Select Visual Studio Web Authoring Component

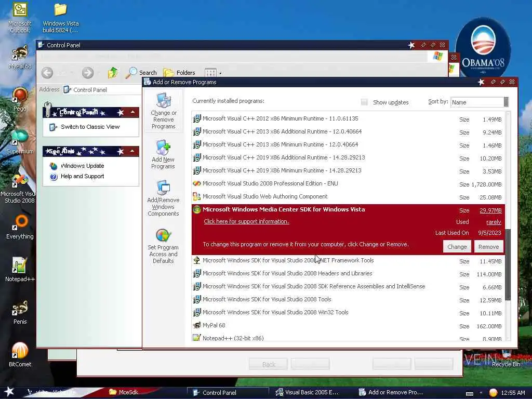[x=348, y=197]
